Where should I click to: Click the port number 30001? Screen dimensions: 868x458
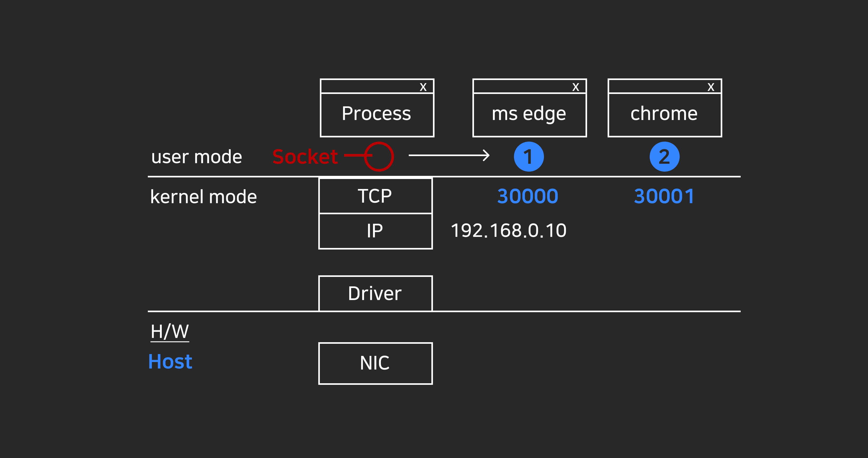(664, 196)
